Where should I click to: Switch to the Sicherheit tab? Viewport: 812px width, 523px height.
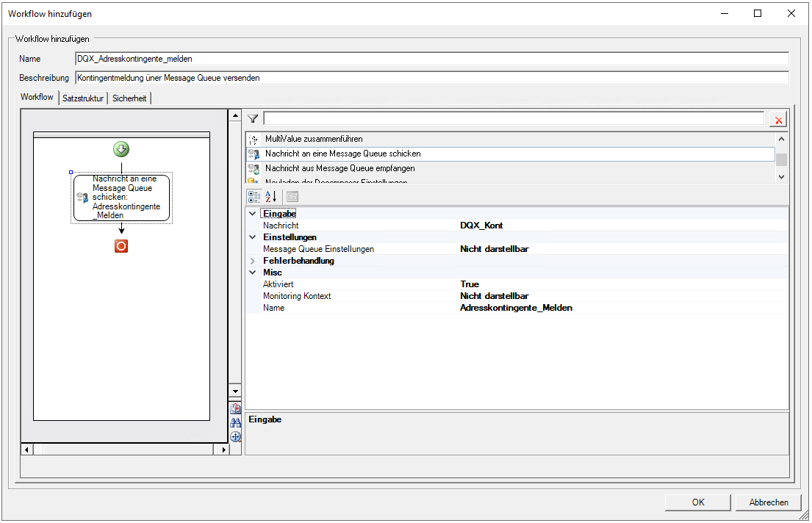click(x=129, y=98)
